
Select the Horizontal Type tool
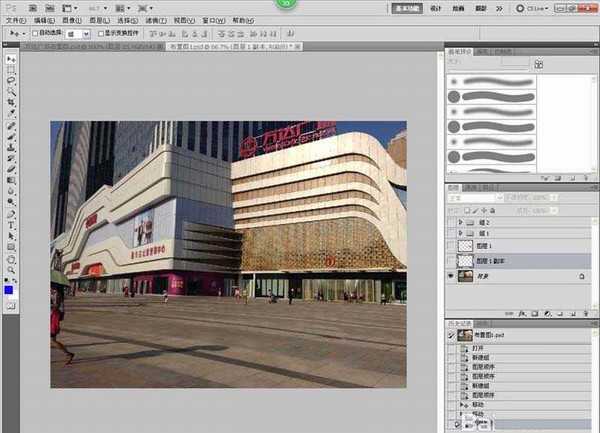coord(10,224)
